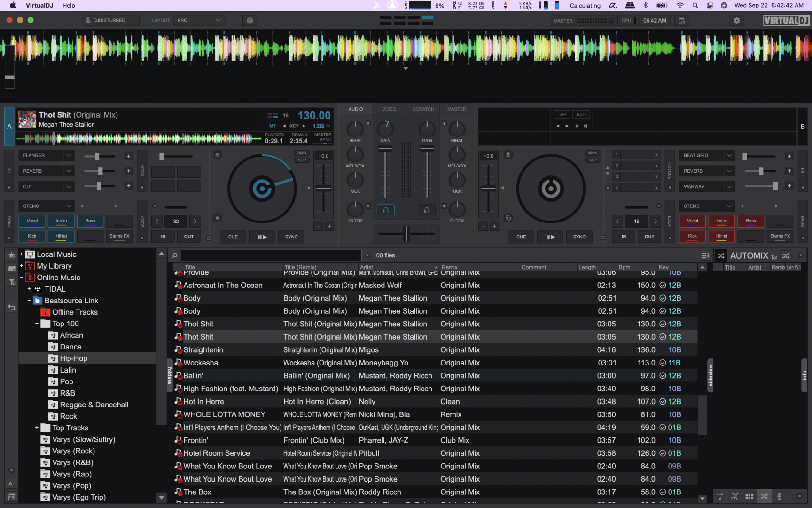Switch to the VIDEO mixer tab

tap(389, 109)
